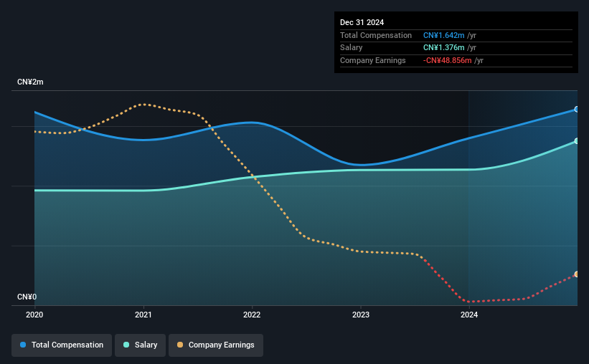The height and width of the screenshot is (364, 589).
Task: Click the 2024 x-axis label
Action: pos(469,315)
